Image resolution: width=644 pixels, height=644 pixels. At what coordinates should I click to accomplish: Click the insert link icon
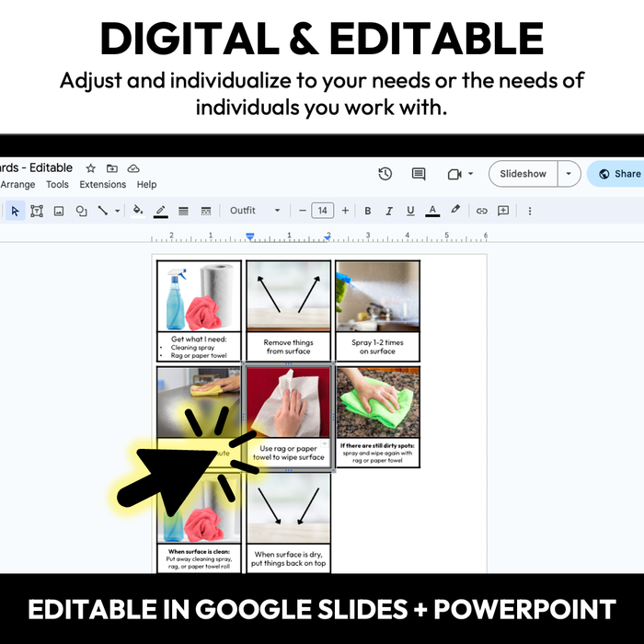tap(481, 211)
